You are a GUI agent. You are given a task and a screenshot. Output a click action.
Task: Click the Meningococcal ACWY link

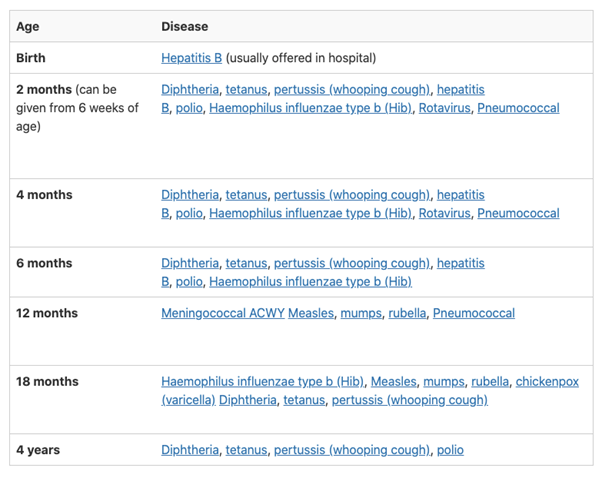coord(222,313)
